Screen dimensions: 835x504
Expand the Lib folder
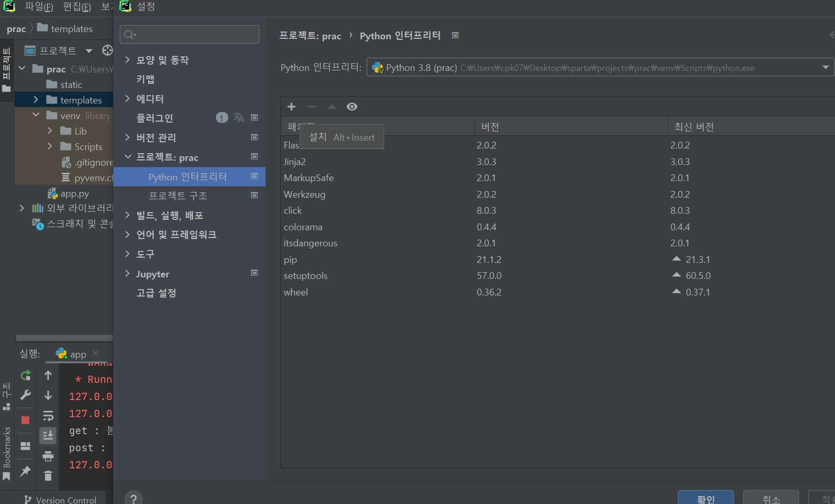coord(50,131)
